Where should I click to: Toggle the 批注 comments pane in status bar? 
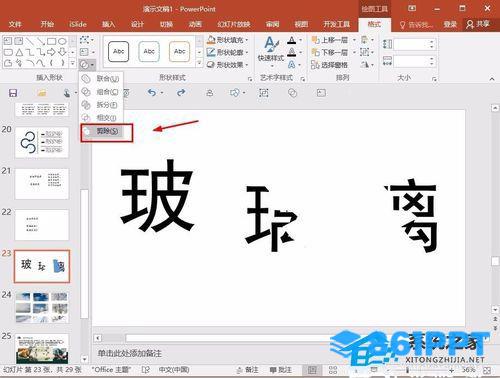[x=280, y=370]
